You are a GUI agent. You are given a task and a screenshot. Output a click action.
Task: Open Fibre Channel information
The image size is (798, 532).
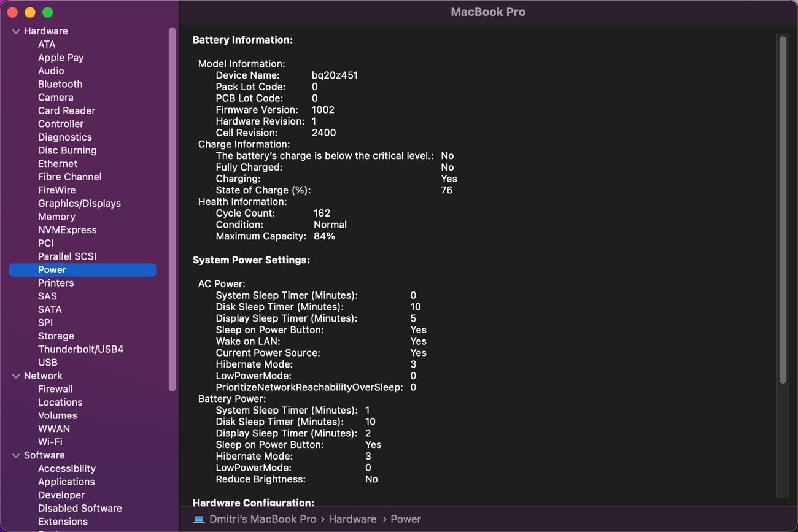[70, 177]
